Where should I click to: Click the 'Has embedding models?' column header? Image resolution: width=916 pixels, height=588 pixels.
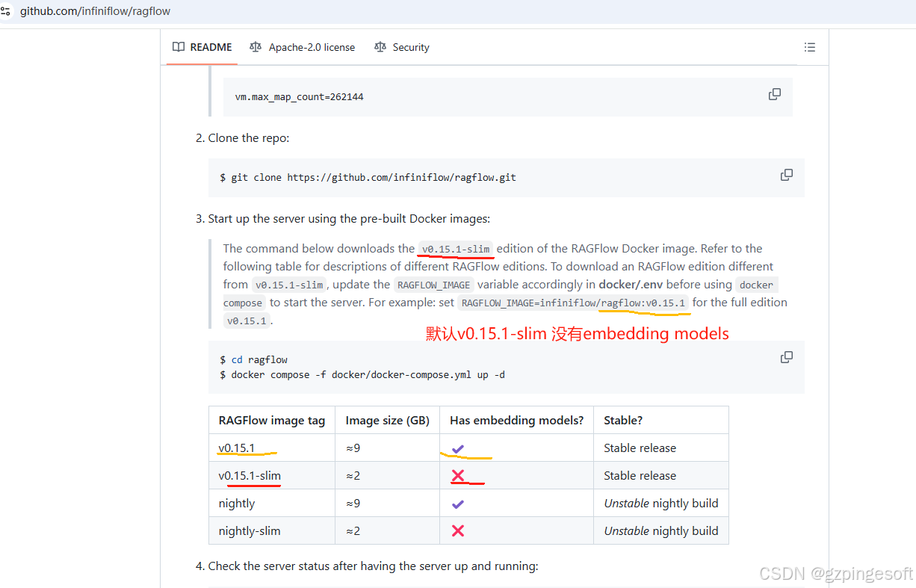point(517,420)
